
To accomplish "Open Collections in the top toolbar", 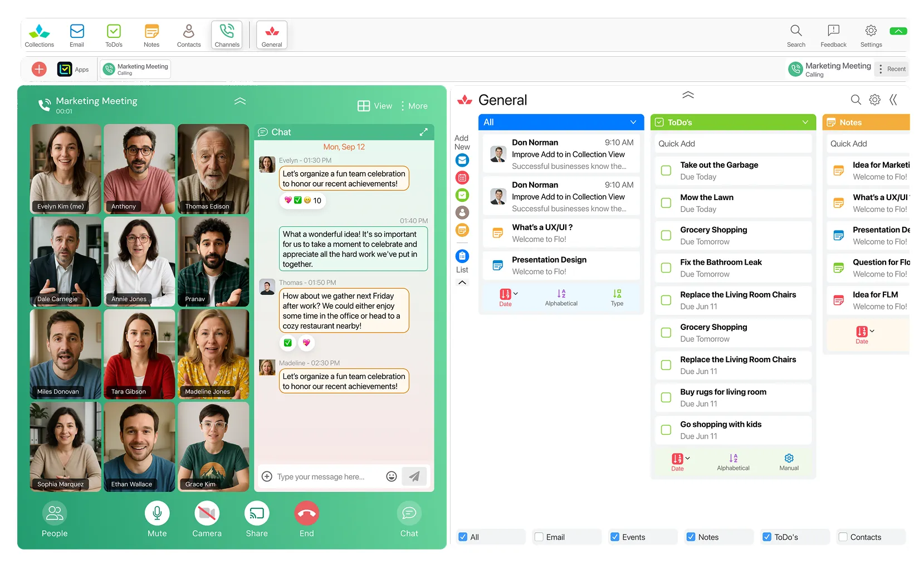I will [39, 35].
